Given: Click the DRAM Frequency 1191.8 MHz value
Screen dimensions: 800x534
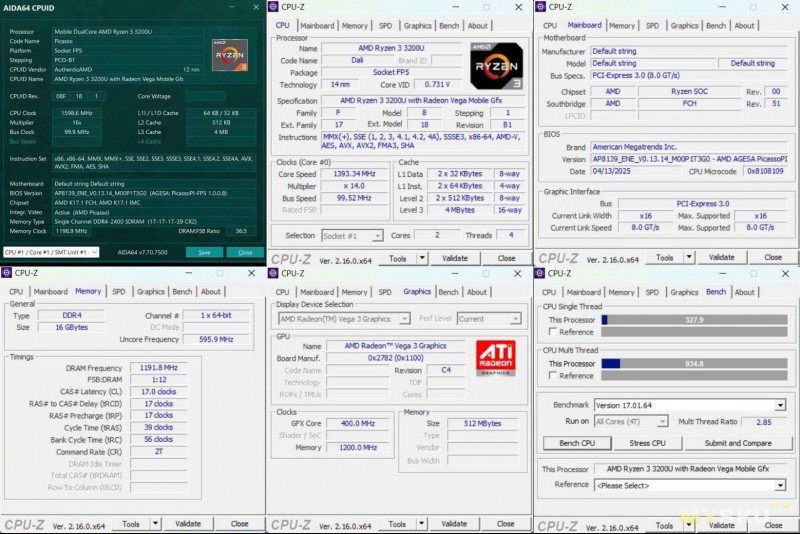Looking at the screenshot, I should [159, 368].
